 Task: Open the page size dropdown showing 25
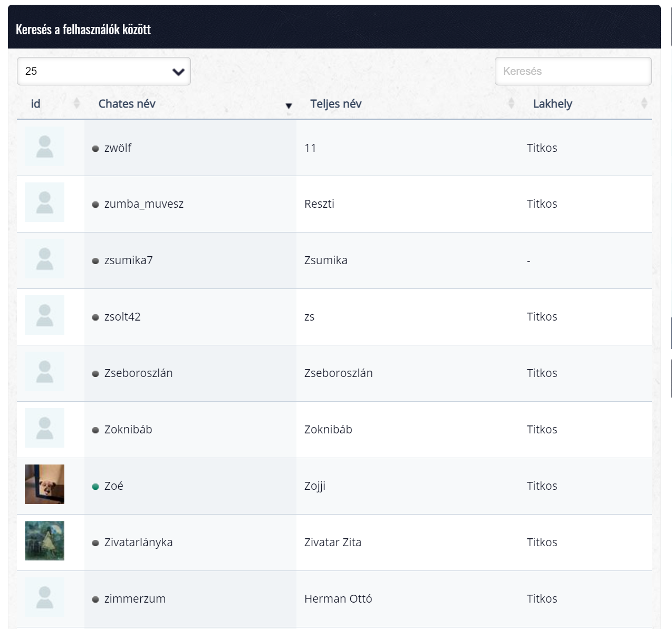coord(103,71)
